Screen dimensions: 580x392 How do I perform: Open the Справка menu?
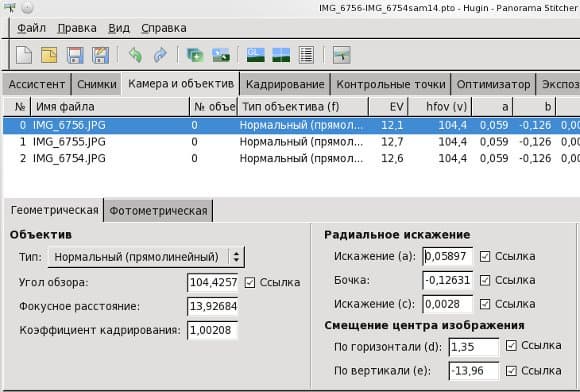(164, 28)
